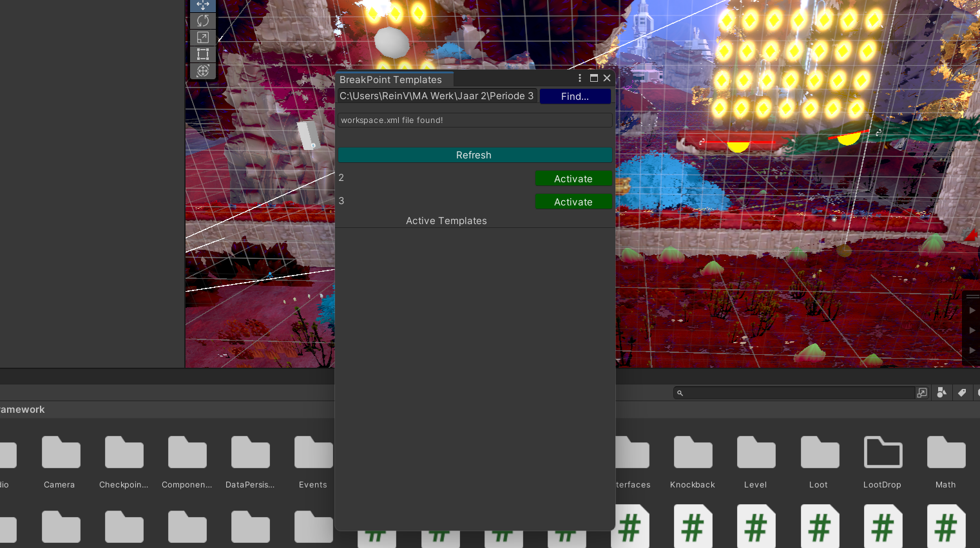This screenshot has width=980, height=548.
Task: Expand the bottom overlay panel arrow
Action: pyautogui.click(x=972, y=350)
